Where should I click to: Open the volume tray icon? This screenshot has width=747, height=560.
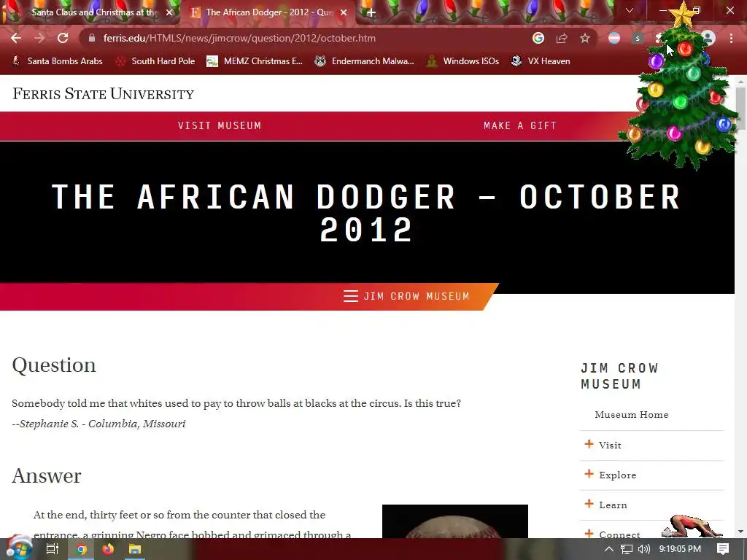click(x=643, y=549)
